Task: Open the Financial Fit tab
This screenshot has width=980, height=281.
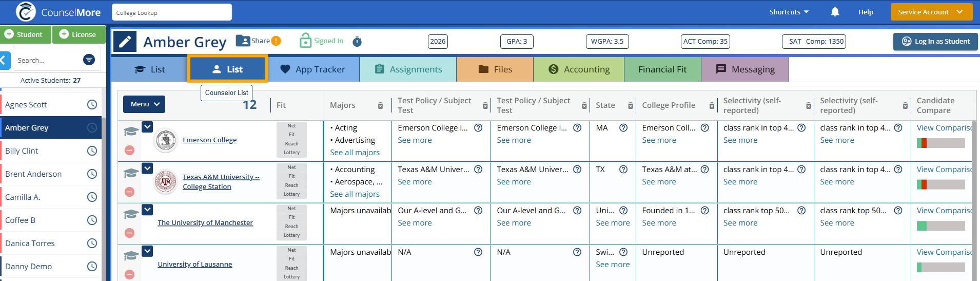Action: pyautogui.click(x=662, y=69)
